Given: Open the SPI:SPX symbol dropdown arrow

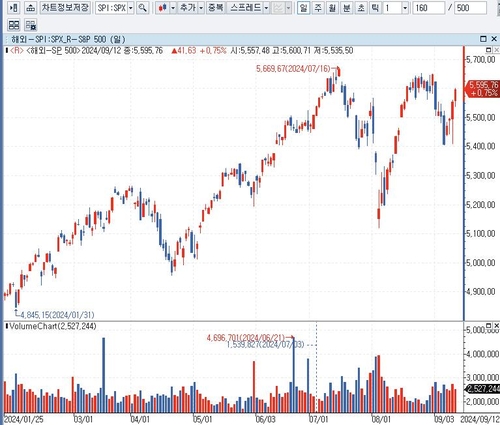Looking at the screenshot, I should click(131, 8).
